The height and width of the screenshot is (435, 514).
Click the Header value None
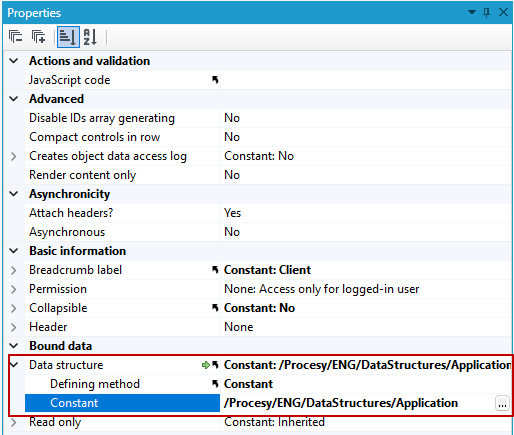tap(239, 327)
